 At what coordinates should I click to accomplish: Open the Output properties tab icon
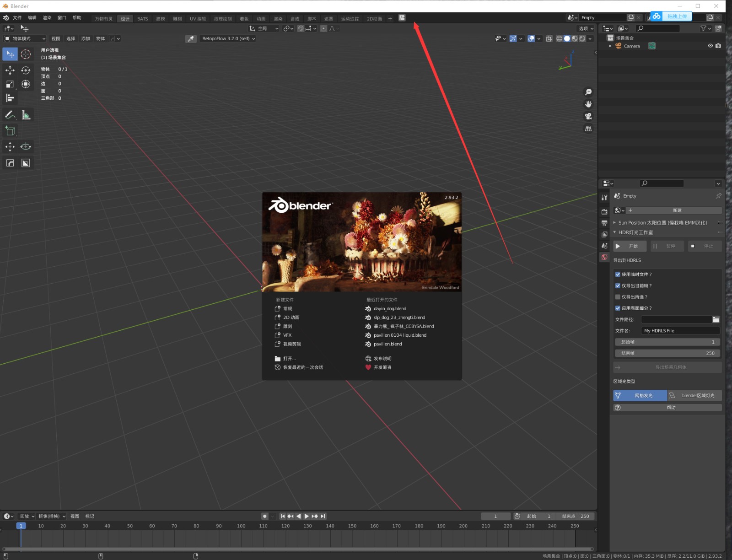604,223
